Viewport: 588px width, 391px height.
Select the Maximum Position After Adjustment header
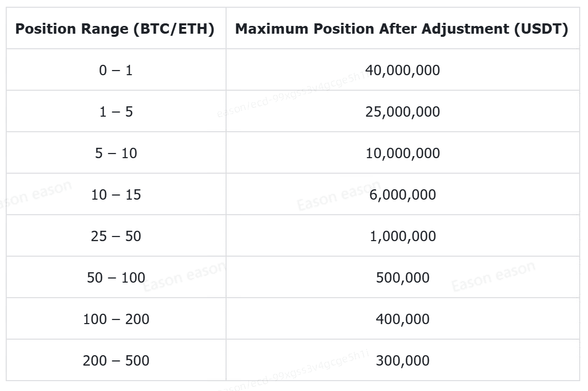click(x=401, y=29)
